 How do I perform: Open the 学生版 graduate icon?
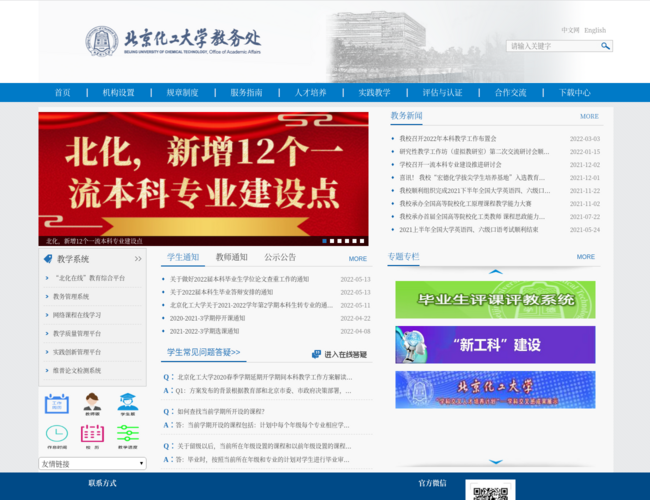point(128,405)
